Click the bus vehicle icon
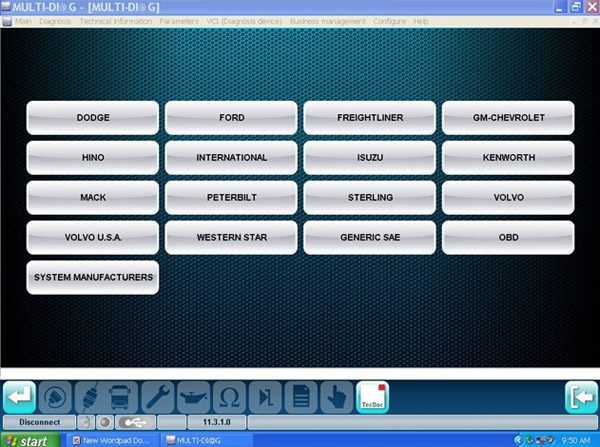Screen dimensions: 600x447 [122, 397]
